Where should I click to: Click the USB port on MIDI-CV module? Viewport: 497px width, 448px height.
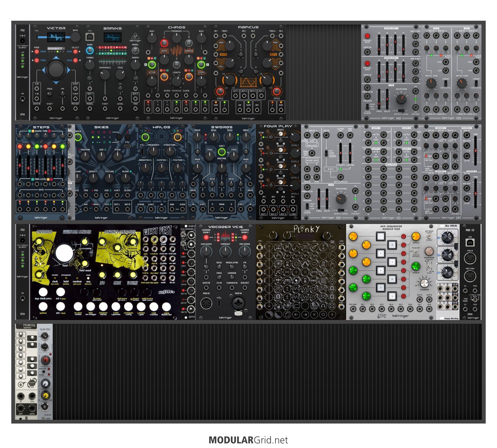470,242
